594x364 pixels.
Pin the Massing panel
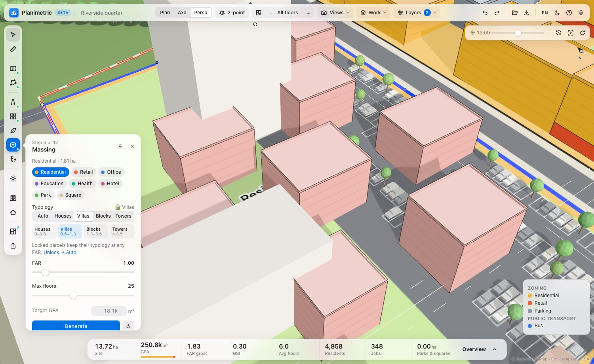click(x=120, y=146)
